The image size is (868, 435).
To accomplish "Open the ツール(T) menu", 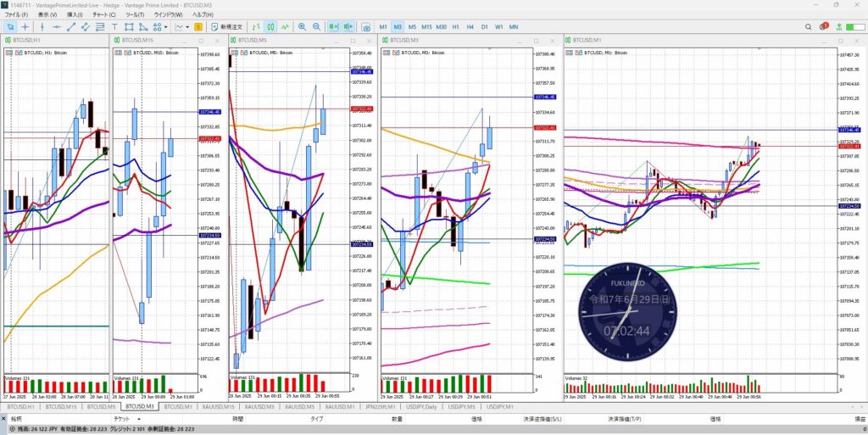I will 135,14.
